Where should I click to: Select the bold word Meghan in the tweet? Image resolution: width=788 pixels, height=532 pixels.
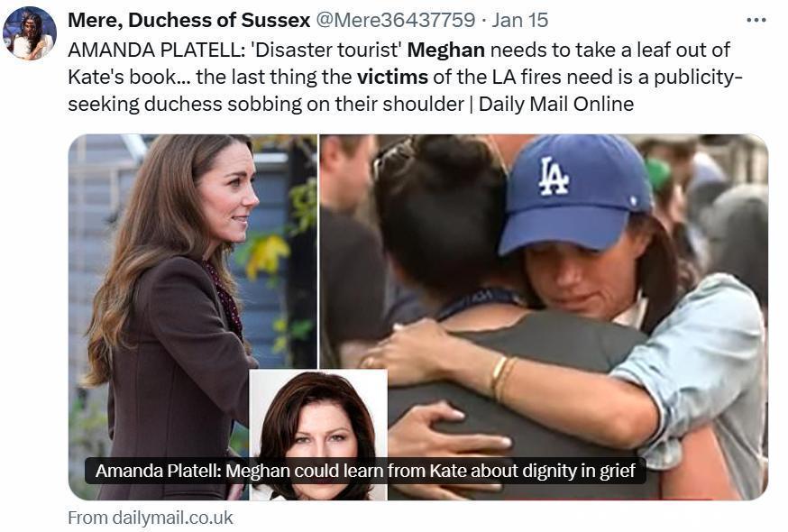[445, 50]
